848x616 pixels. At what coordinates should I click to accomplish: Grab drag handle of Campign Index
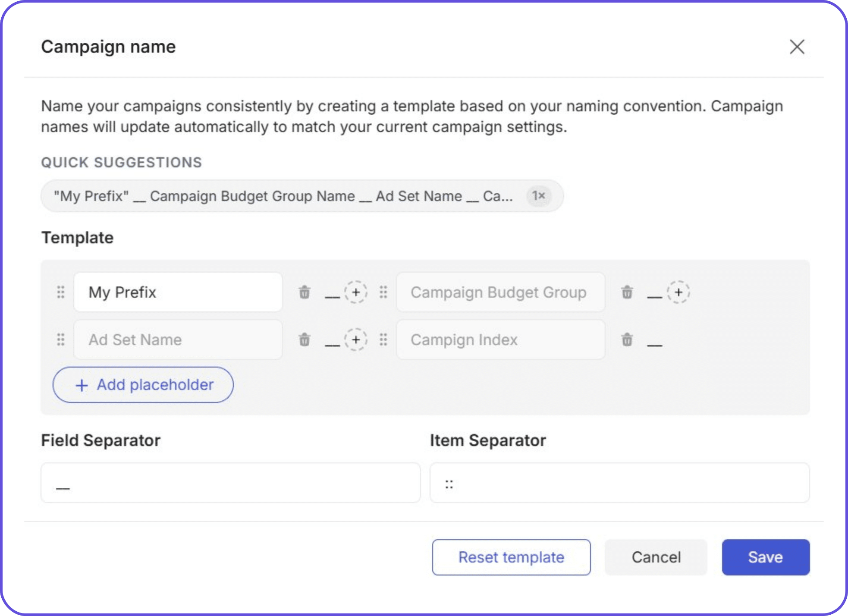(x=383, y=339)
